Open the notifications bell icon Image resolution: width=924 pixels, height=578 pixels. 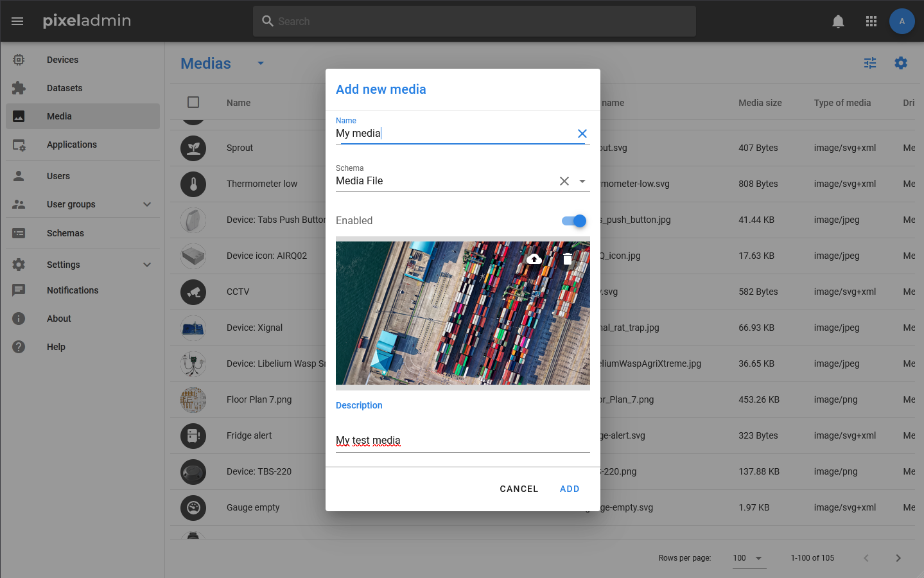pyautogui.click(x=838, y=21)
